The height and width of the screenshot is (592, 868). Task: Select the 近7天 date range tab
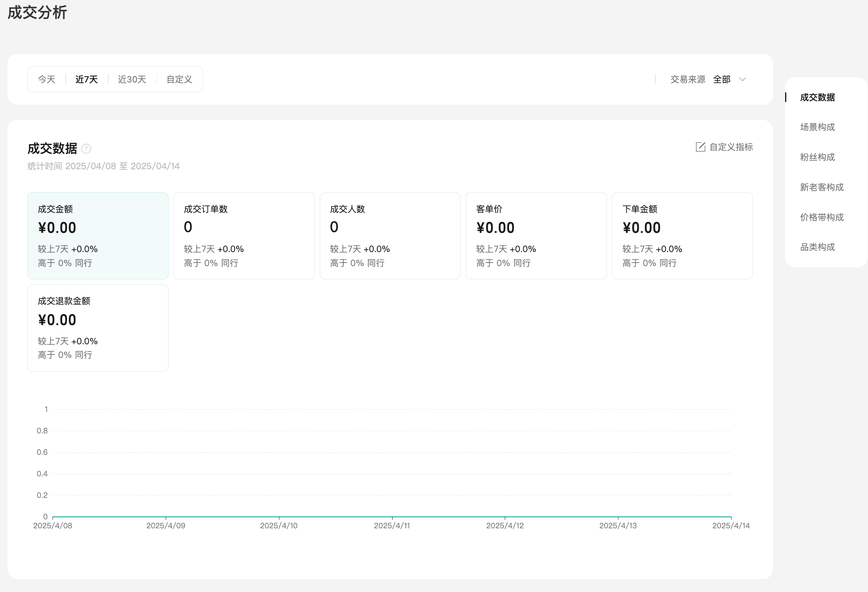86,79
